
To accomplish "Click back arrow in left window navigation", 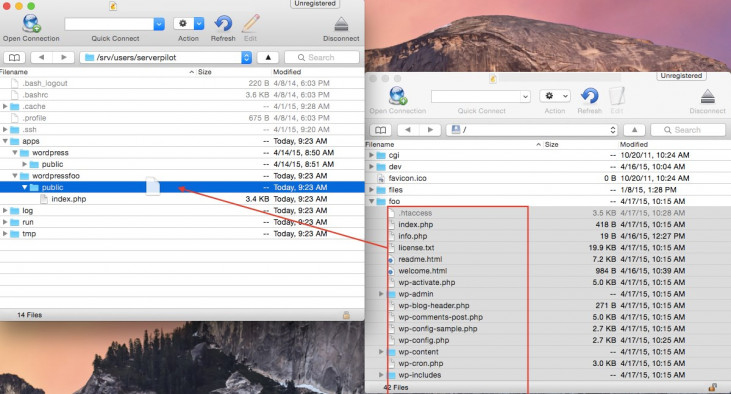I will click(41, 57).
